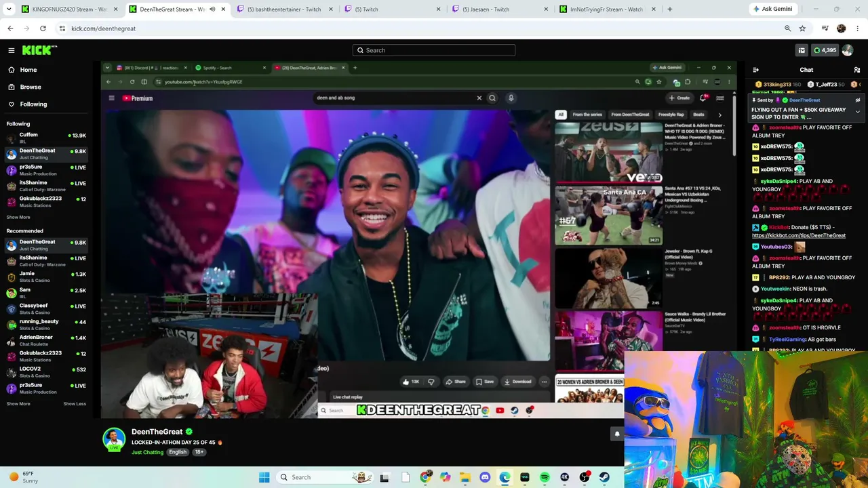
Task: Click the English language tag
Action: tap(178, 452)
